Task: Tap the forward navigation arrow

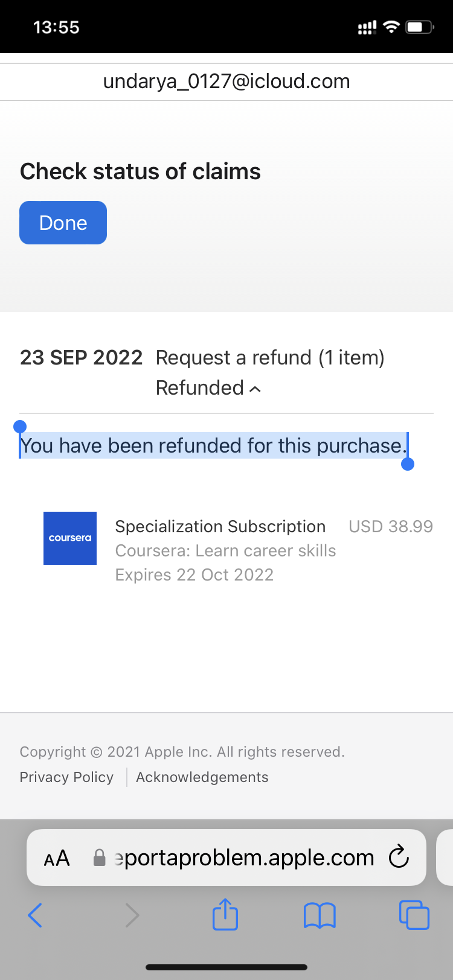Action: (132, 915)
